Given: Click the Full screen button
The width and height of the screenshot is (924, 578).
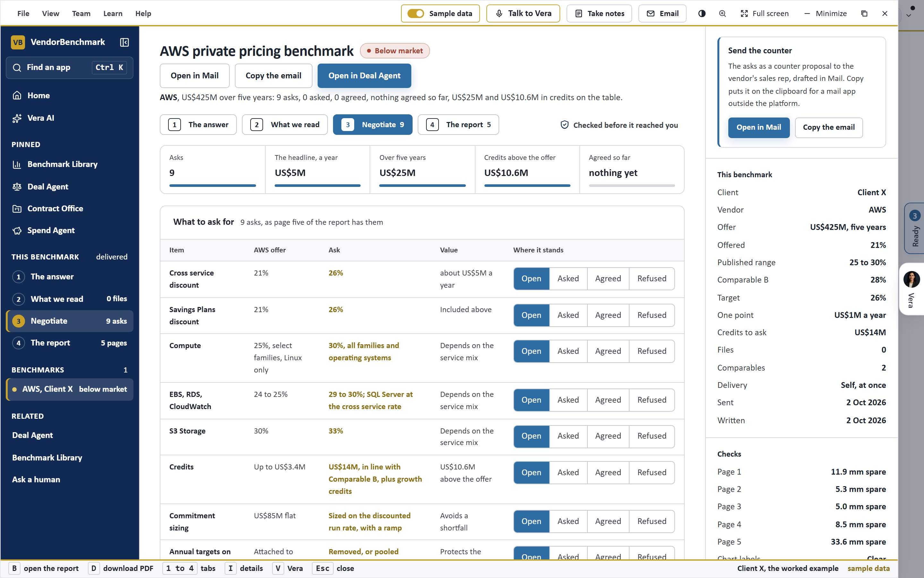Looking at the screenshot, I should coord(765,13).
